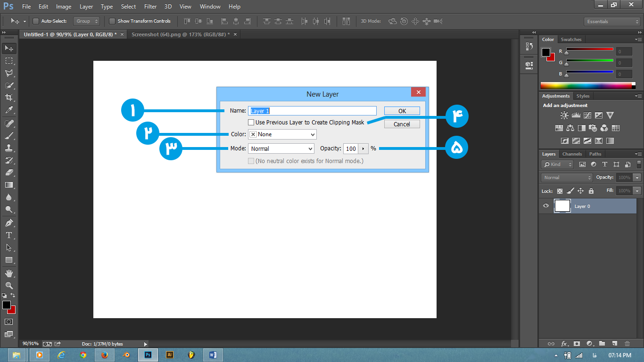Open the layer Kind filter dropdown
The width and height of the screenshot is (644, 362).
pos(557,165)
